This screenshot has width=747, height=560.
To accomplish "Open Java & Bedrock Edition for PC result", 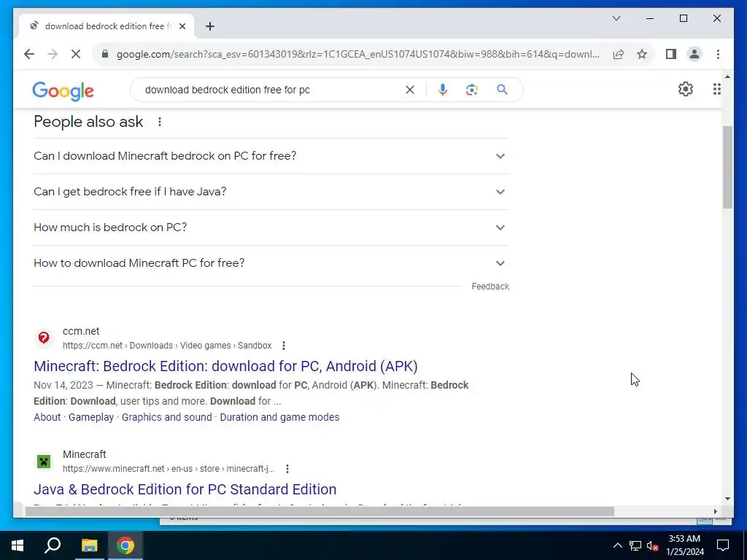I will tap(185, 489).
